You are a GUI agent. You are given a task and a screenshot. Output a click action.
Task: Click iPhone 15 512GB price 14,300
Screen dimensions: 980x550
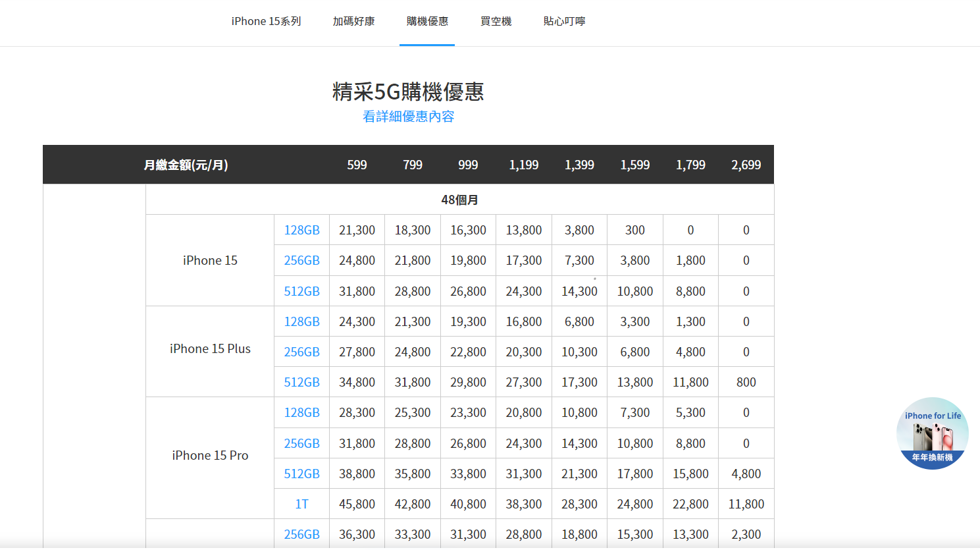[579, 291]
